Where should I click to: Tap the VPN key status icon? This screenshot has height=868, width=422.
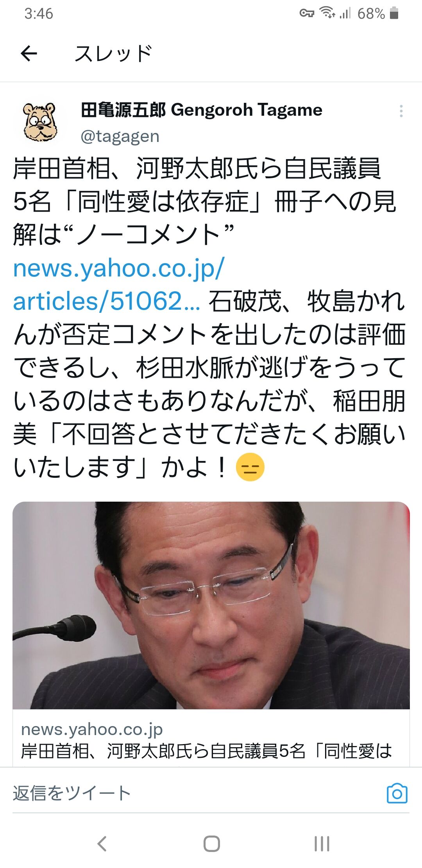307,14
